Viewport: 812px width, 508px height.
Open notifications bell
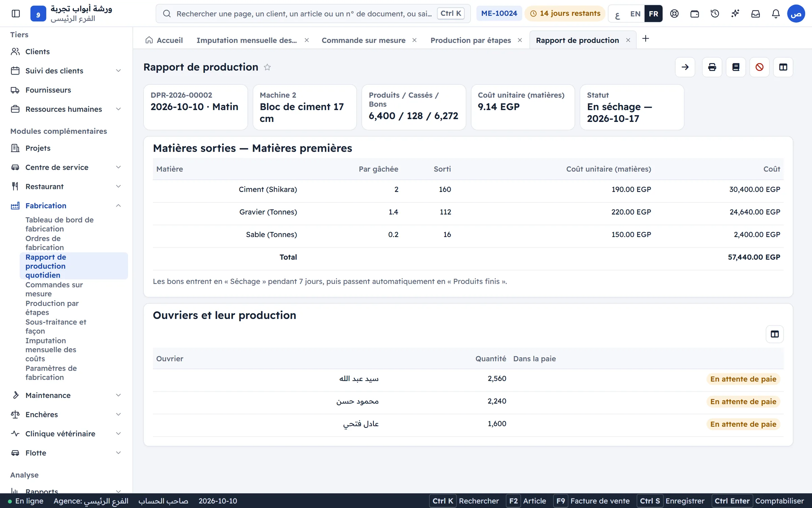tap(776, 14)
